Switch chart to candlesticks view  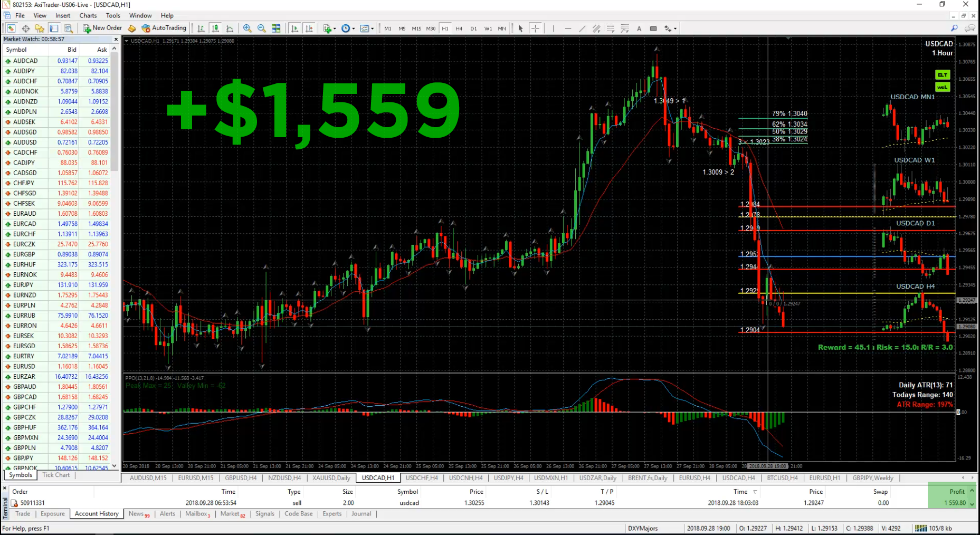click(215, 28)
